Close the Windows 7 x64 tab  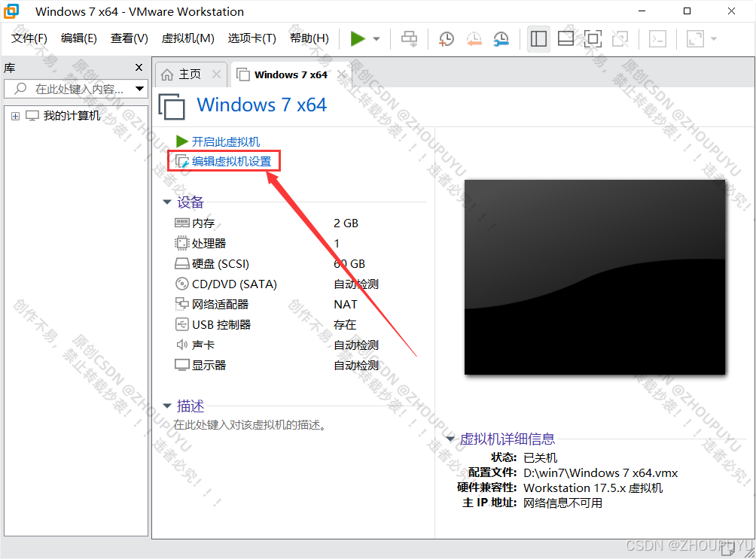point(341,74)
